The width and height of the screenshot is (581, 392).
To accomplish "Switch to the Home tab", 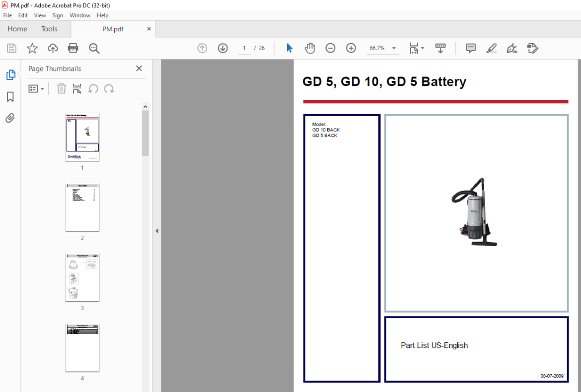I will click(x=17, y=29).
